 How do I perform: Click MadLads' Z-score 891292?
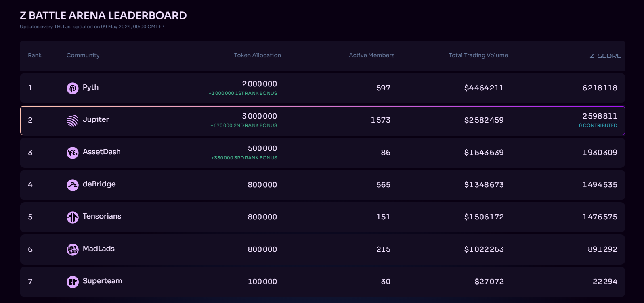pos(602,249)
